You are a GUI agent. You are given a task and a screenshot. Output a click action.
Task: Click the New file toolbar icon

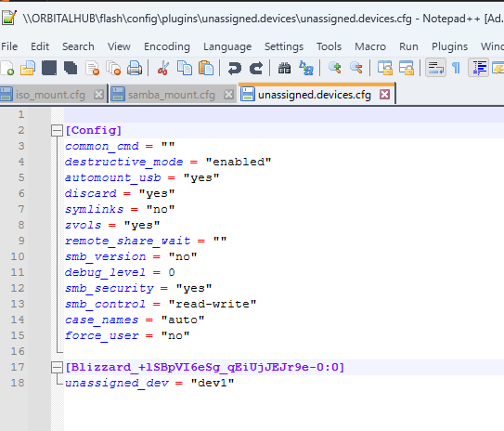pyautogui.click(x=7, y=68)
